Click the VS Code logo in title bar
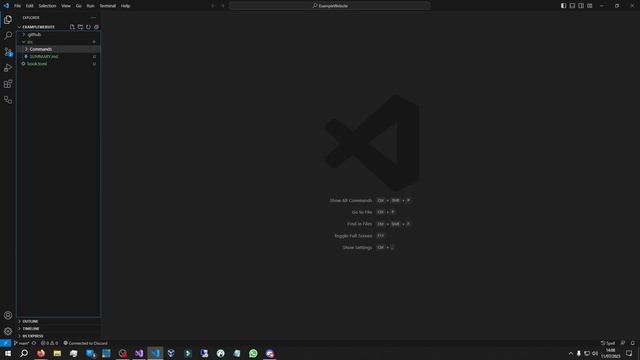 6,6
